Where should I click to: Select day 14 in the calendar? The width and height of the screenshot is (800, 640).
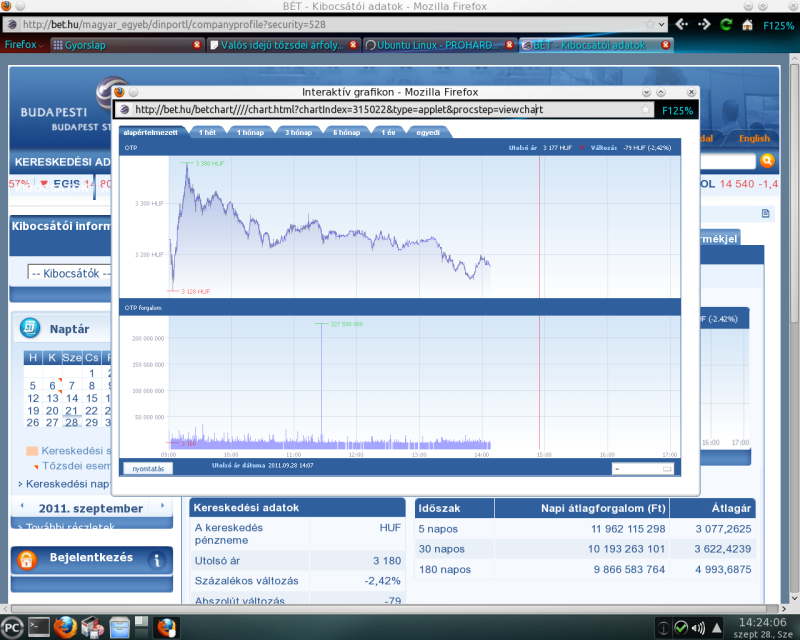pos(72,398)
